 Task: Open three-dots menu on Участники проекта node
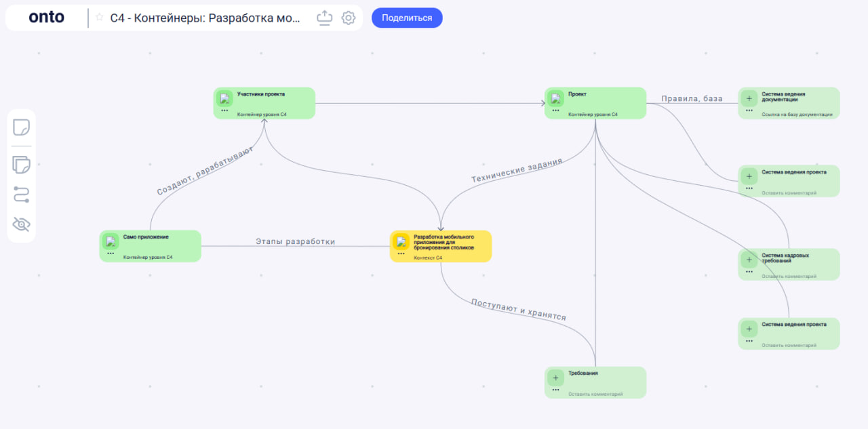point(224,110)
